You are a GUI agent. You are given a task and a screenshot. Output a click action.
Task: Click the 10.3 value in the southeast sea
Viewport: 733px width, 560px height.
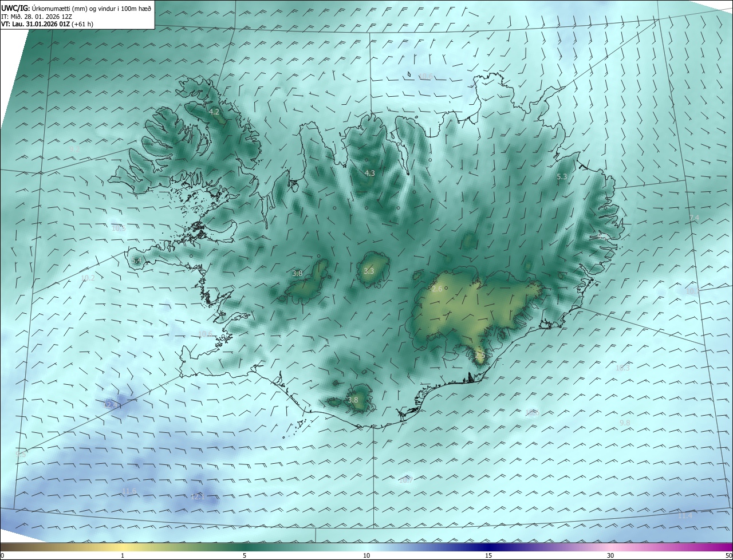point(622,368)
